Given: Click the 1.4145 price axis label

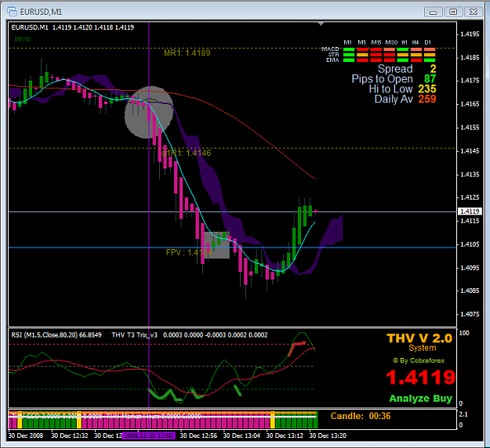Looking at the screenshot, I should point(470,151).
